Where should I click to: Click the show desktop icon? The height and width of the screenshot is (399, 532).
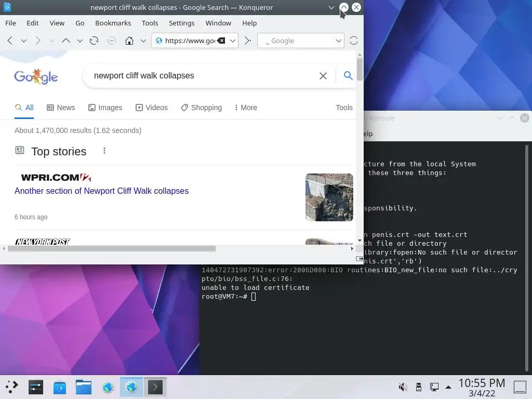pos(520,387)
